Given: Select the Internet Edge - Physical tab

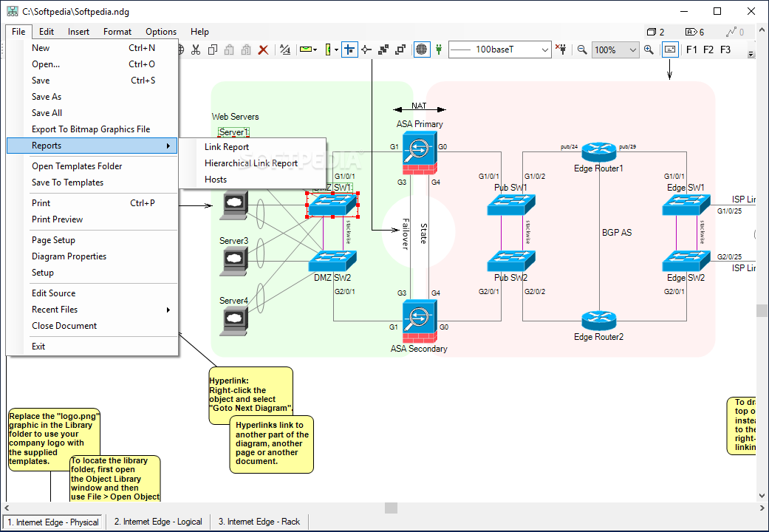Looking at the screenshot, I should pyautogui.click(x=53, y=522).
